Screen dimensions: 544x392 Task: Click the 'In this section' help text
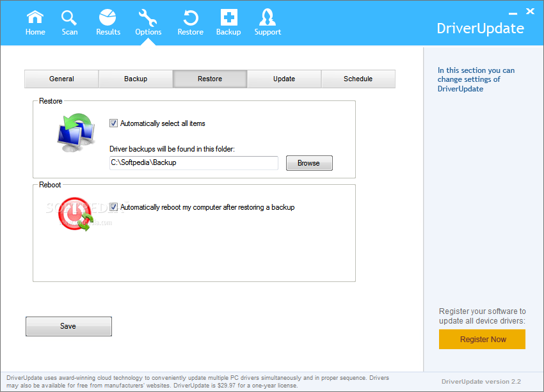pos(476,79)
